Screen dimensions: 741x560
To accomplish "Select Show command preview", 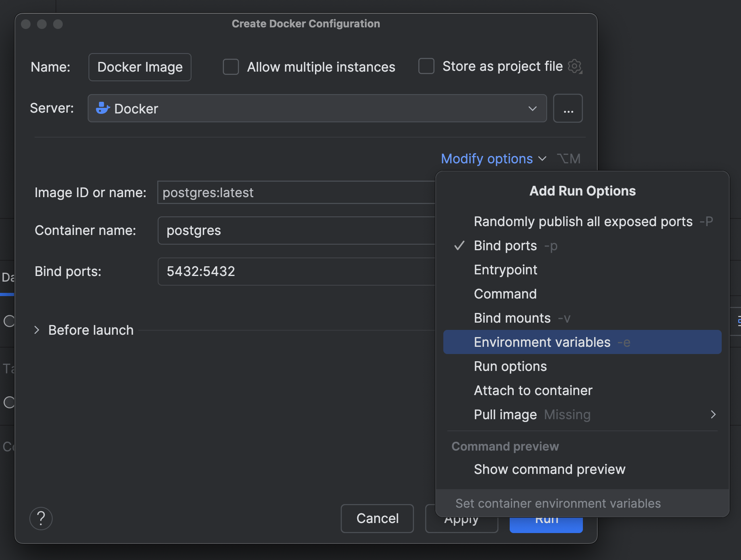I will (549, 469).
